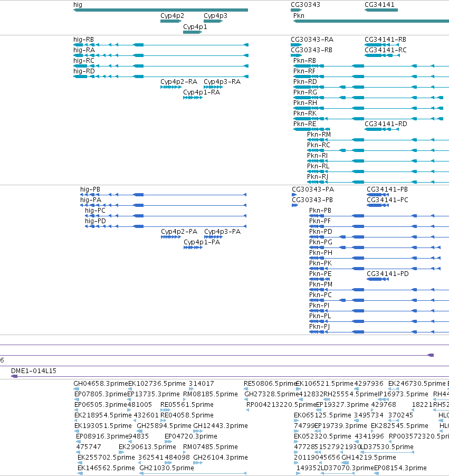The width and height of the screenshot is (449, 476).
Task: Open the hig-RB transcript label
Action: click(83, 40)
